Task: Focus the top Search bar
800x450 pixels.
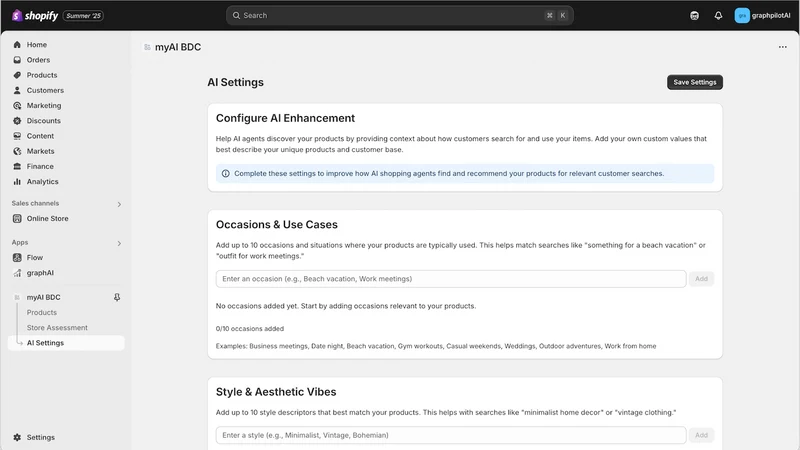Action: [x=399, y=15]
